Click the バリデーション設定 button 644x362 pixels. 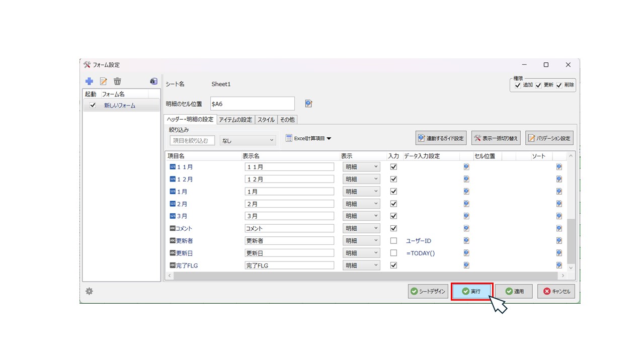[x=549, y=138]
